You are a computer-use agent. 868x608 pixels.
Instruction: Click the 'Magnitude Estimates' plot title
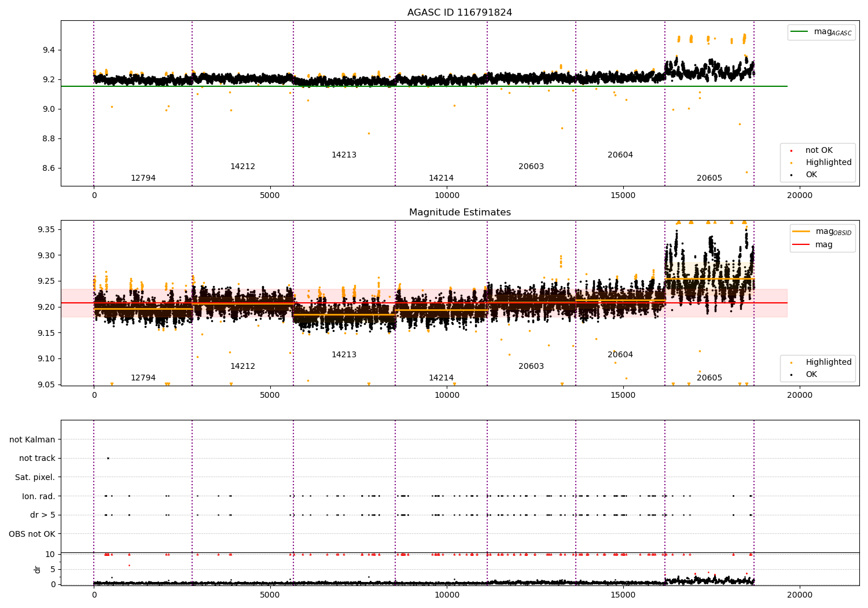[459, 213]
